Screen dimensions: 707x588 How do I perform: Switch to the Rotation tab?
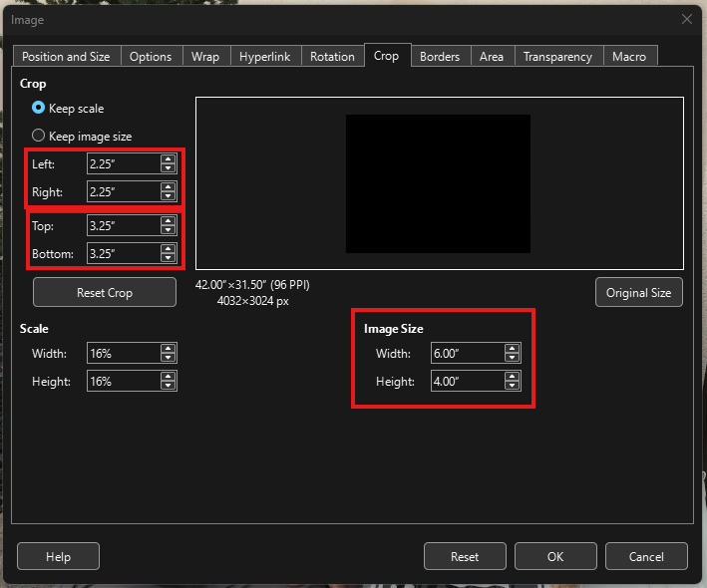[332, 57]
